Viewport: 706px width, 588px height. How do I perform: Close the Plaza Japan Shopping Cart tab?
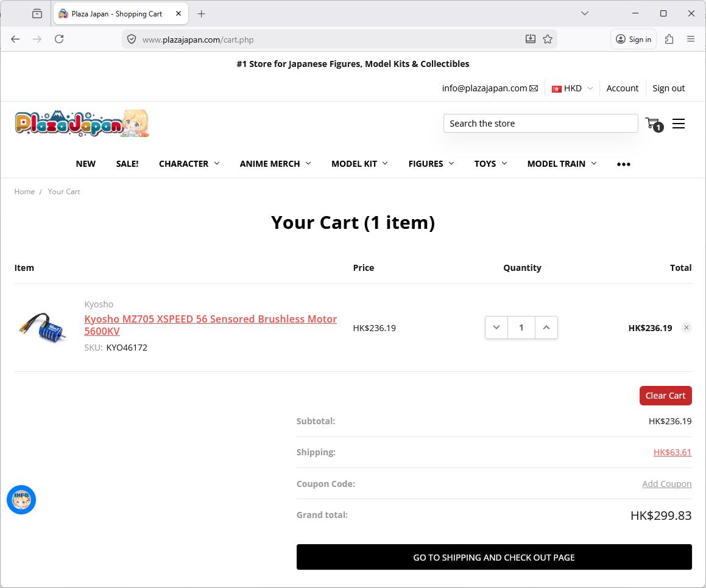pyautogui.click(x=178, y=13)
